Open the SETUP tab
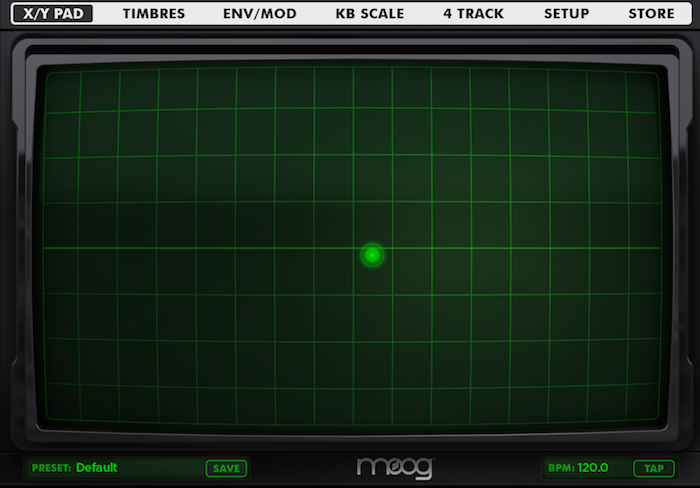 point(567,14)
